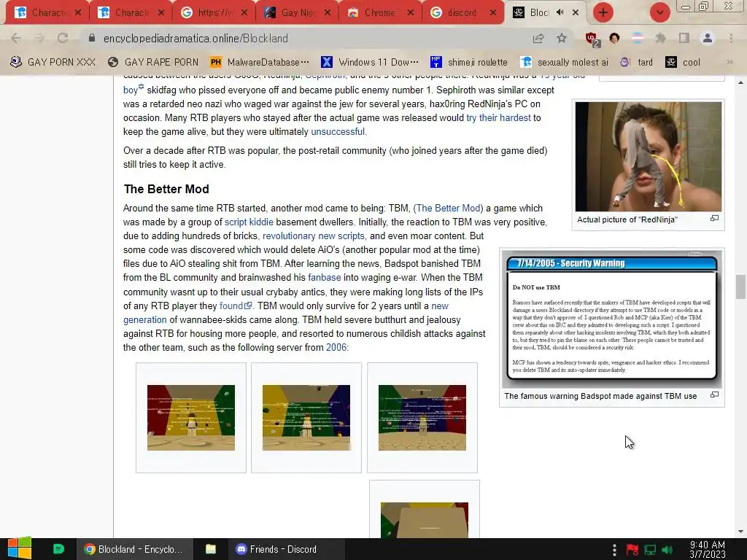The image size is (747, 560).
Task: Show hidden system tray icons
Action: 614,550
